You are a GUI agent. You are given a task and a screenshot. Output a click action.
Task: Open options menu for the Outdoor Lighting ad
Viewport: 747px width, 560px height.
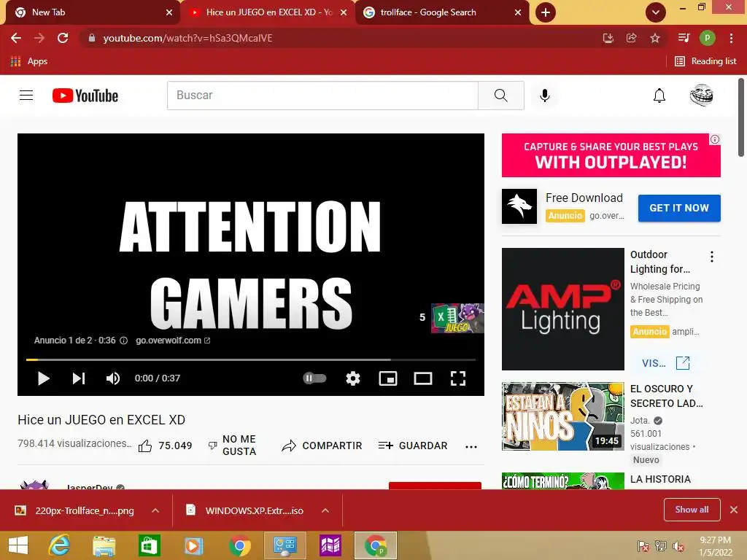pyautogui.click(x=712, y=257)
